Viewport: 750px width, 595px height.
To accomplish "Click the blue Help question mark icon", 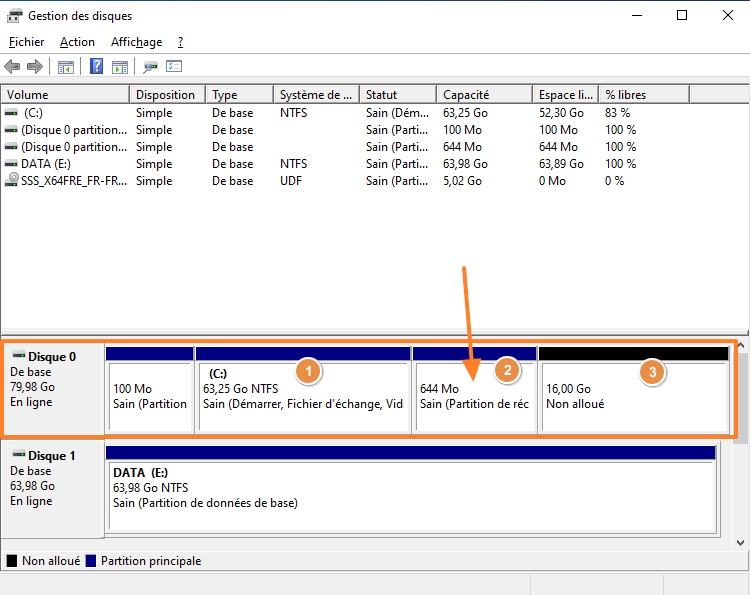I will tap(97, 67).
